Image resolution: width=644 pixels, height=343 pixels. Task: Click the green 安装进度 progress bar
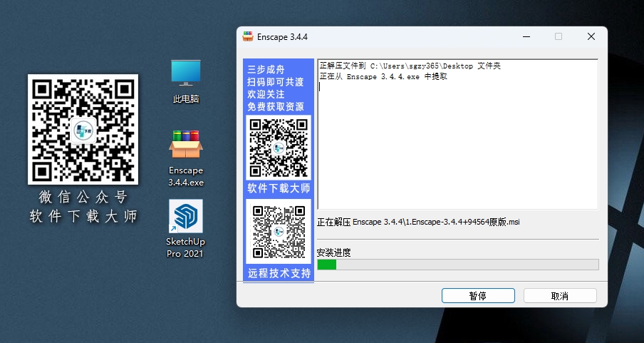pos(458,265)
